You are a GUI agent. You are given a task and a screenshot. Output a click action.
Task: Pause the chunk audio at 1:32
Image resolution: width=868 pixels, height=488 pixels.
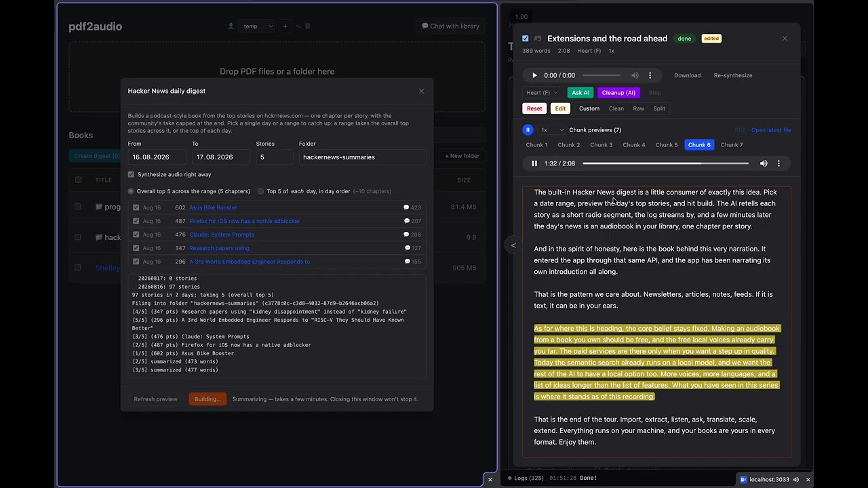coord(534,163)
